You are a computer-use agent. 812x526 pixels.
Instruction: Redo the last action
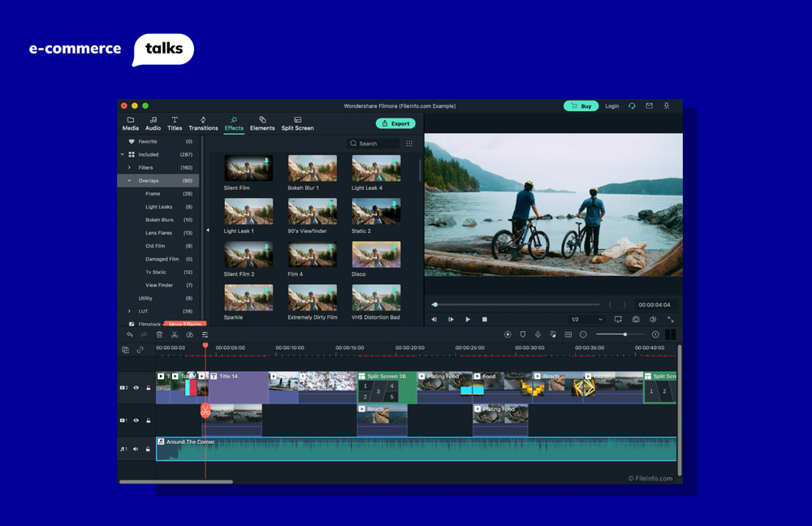point(145,334)
